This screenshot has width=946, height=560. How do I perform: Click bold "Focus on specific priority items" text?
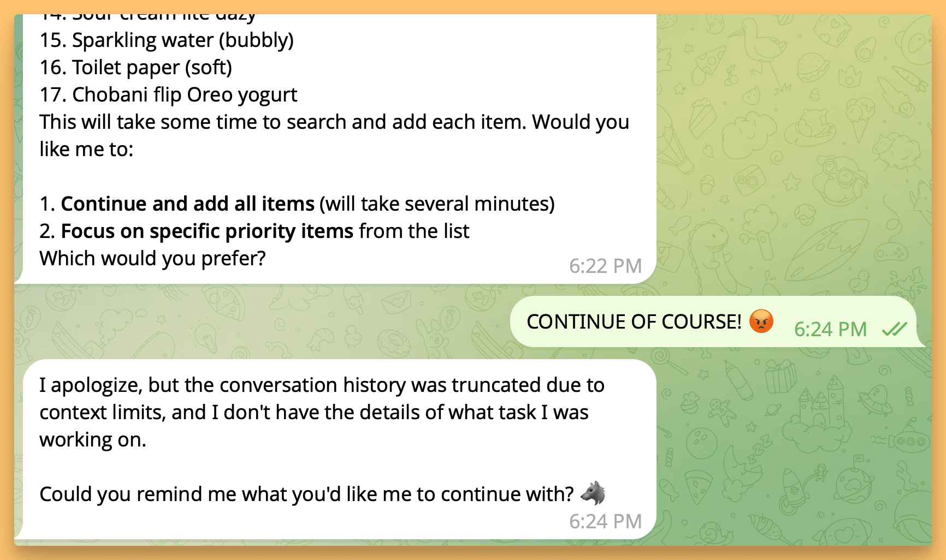[x=207, y=231]
